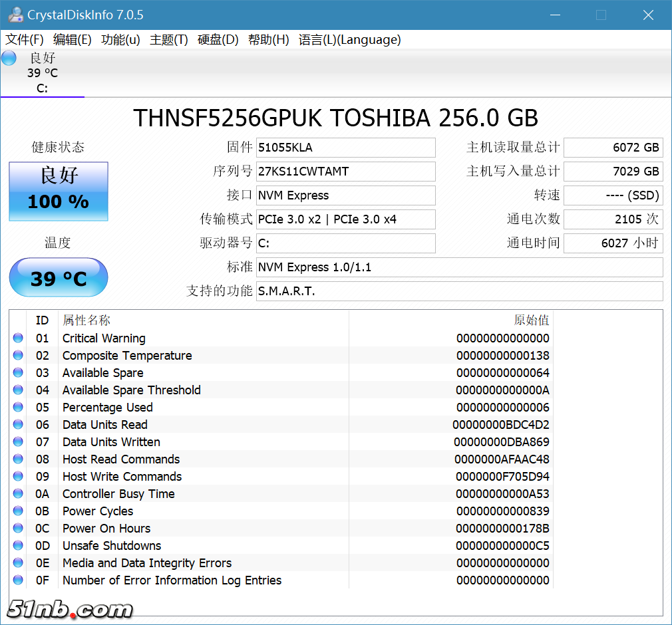
Task: Click the status icon beside Unsafe Shutdowns
Action: tap(18, 546)
